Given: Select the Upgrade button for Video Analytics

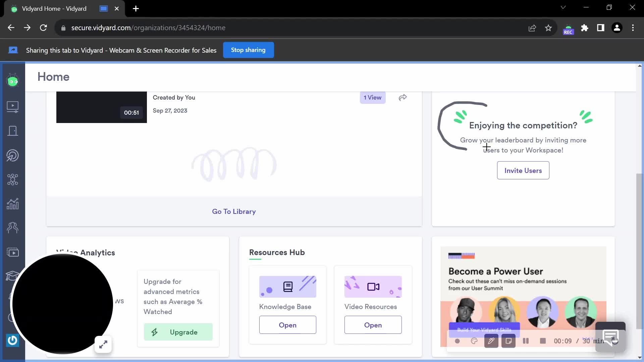Looking at the screenshot, I should tap(178, 332).
